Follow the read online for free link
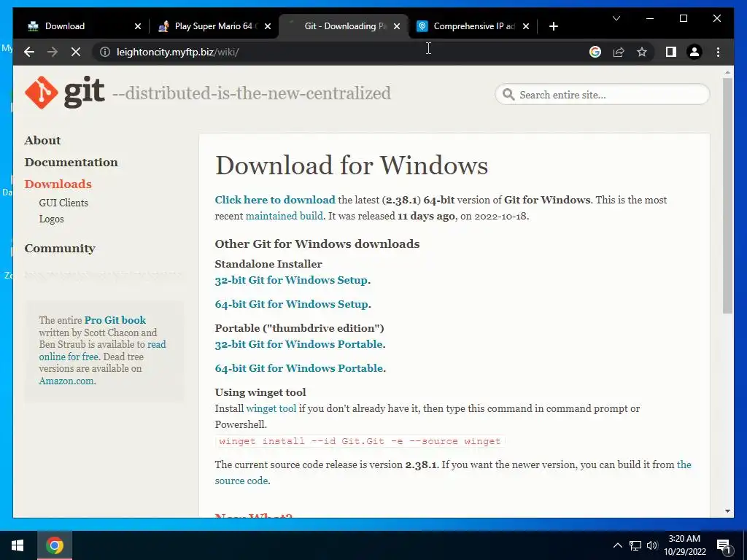This screenshot has width=747, height=560. tap(102, 351)
